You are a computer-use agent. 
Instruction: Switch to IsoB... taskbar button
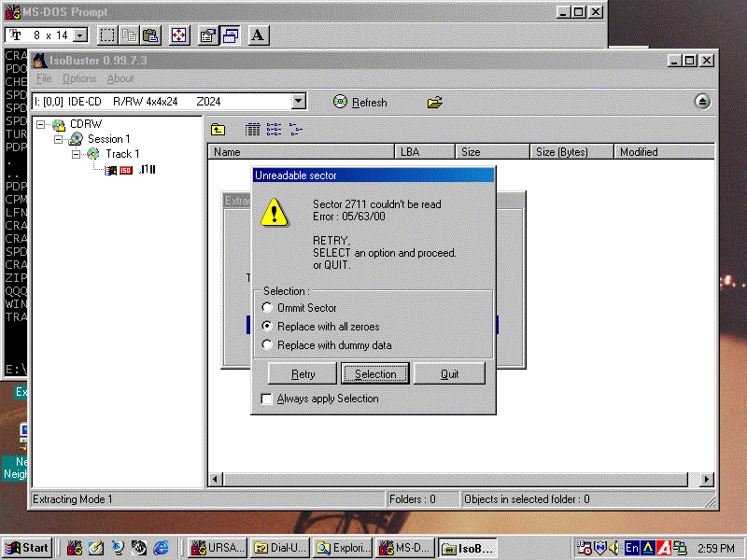pyautogui.click(x=468, y=548)
